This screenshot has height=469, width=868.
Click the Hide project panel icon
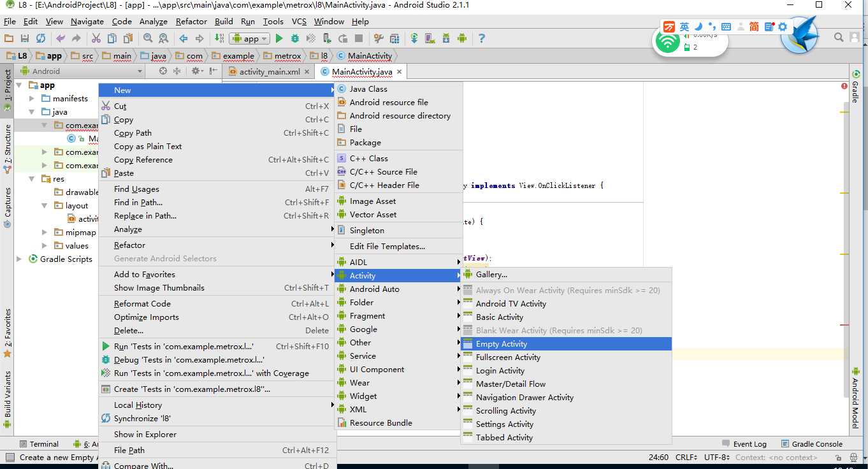coord(213,71)
